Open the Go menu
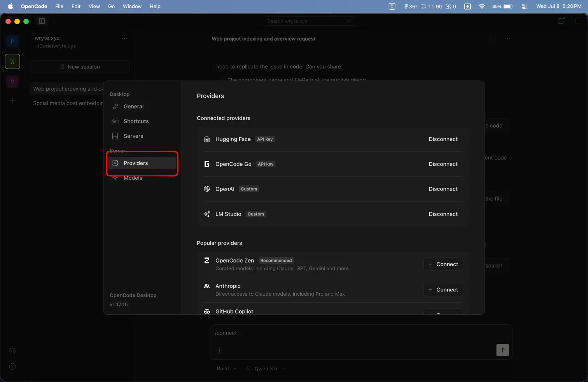588x382 pixels. pos(111,6)
